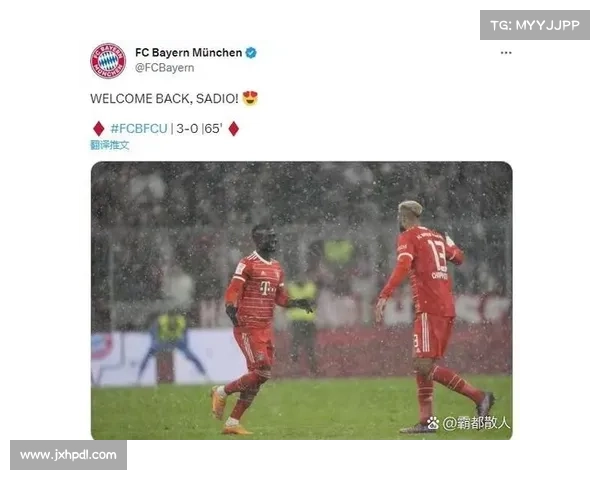Screen dimensions: 600x480
Task: Click the blue verified badge icon
Action: tap(251, 52)
